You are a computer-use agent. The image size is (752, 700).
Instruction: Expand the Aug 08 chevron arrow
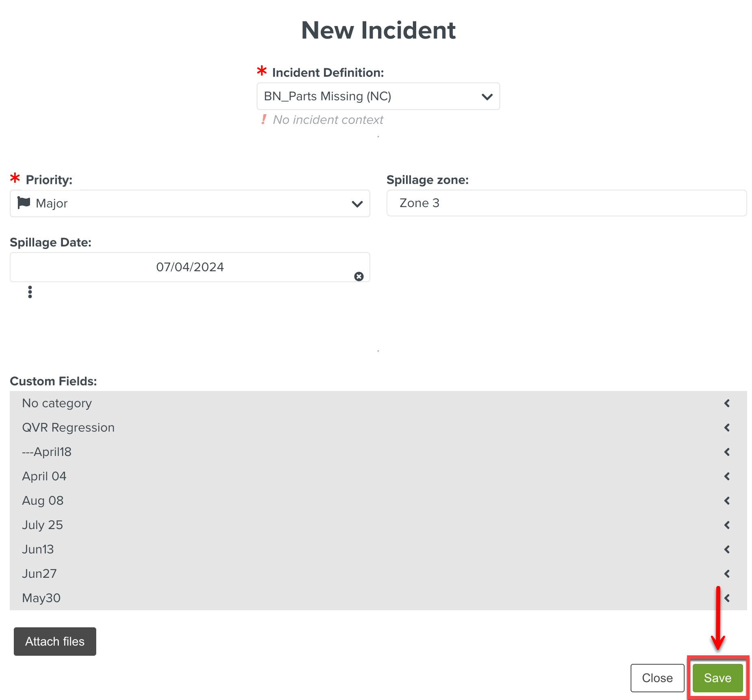click(x=727, y=501)
